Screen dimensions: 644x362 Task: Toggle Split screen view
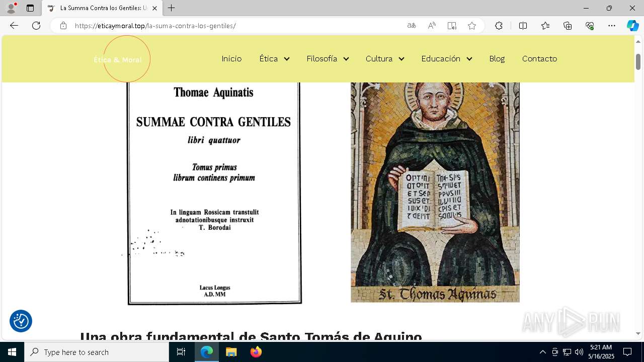(523, 26)
